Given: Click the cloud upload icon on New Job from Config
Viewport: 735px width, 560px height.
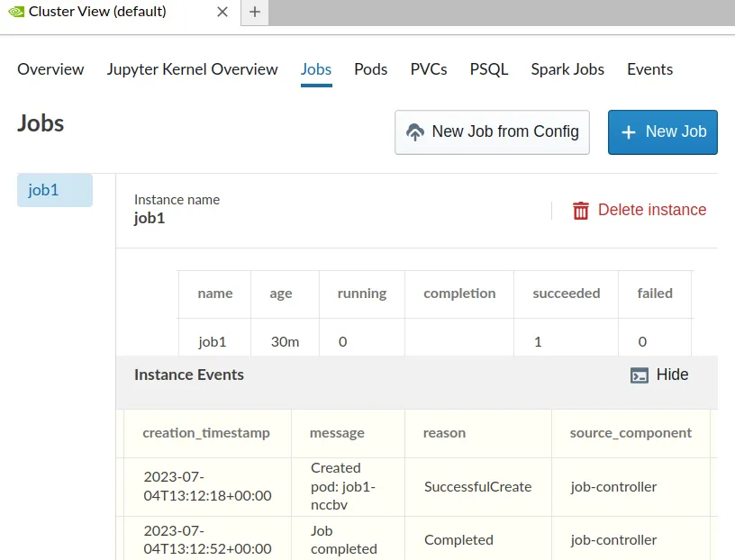Looking at the screenshot, I should [415, 132].
